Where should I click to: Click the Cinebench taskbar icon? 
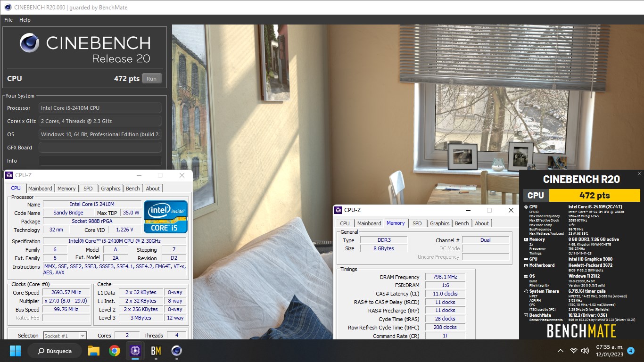tap(177, 351)
